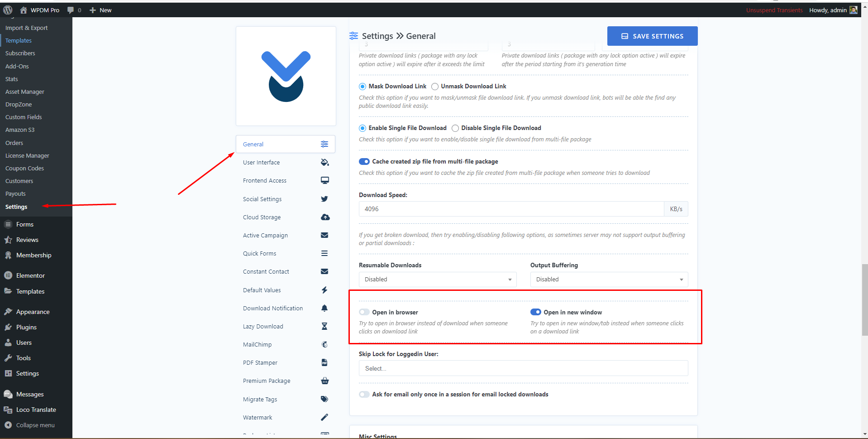
Task: Open the Social Settings tab
Action: coord(286,199)
